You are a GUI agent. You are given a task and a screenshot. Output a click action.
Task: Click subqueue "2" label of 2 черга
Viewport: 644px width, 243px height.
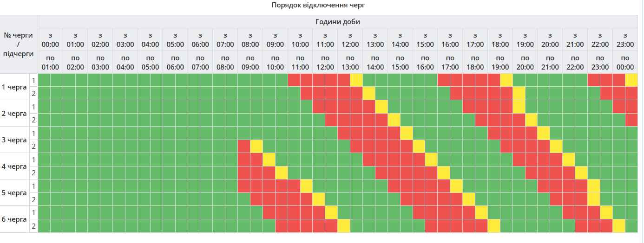click(x=33, y=120)
